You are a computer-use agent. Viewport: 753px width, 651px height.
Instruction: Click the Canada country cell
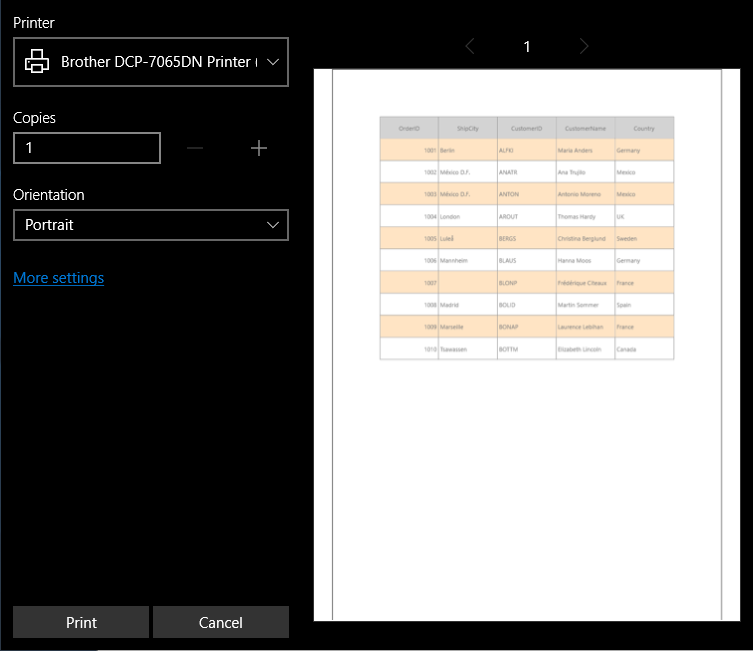coord(644,349)
